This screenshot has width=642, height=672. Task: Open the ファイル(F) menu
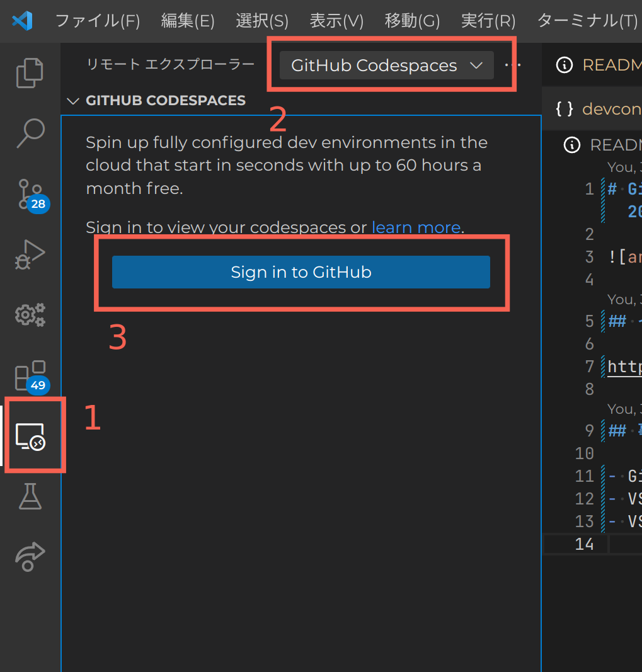[98, 21]
